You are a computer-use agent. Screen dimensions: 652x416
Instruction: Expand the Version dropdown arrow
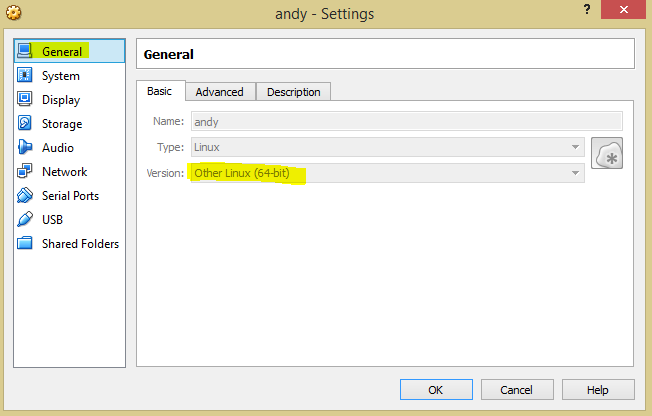coord(575,173)
